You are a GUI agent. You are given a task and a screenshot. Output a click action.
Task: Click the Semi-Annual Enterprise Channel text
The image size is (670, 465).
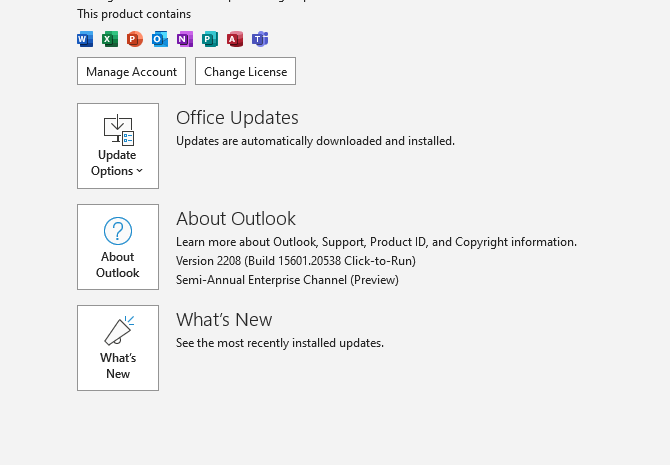(x=287, y=280)
